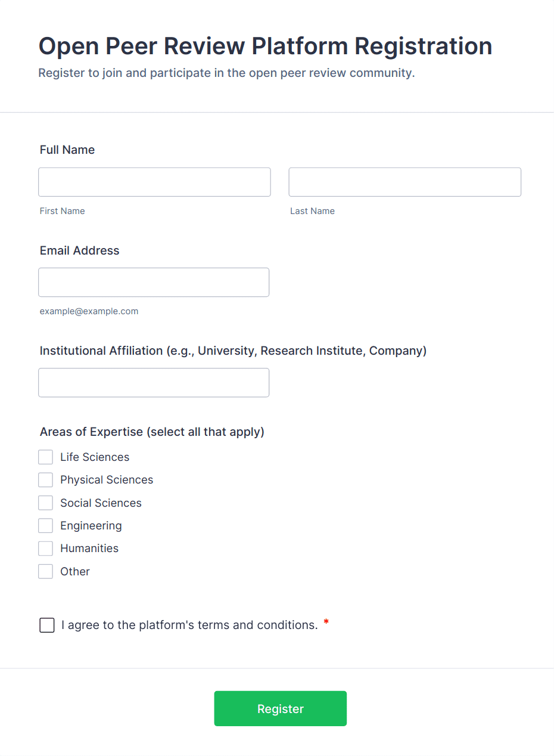Screen dimensions: 554x756
Task: Toggle the Humanities checkbox
Action: coord(46,549)
